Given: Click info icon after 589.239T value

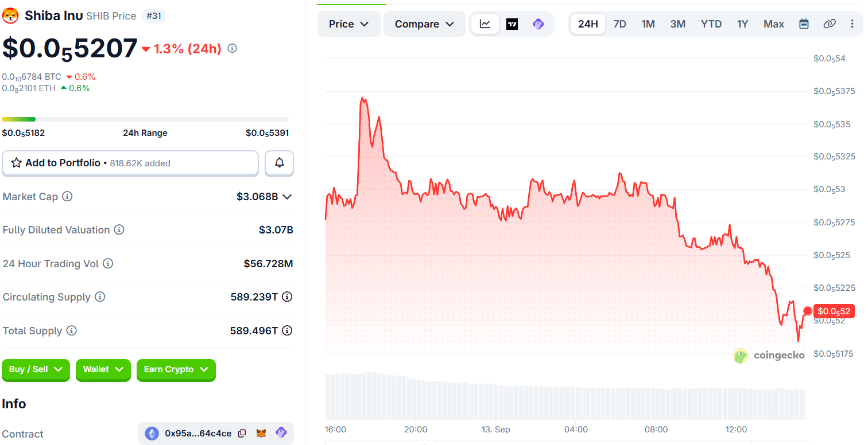Looking at the screenshot, I should point(287,297).
